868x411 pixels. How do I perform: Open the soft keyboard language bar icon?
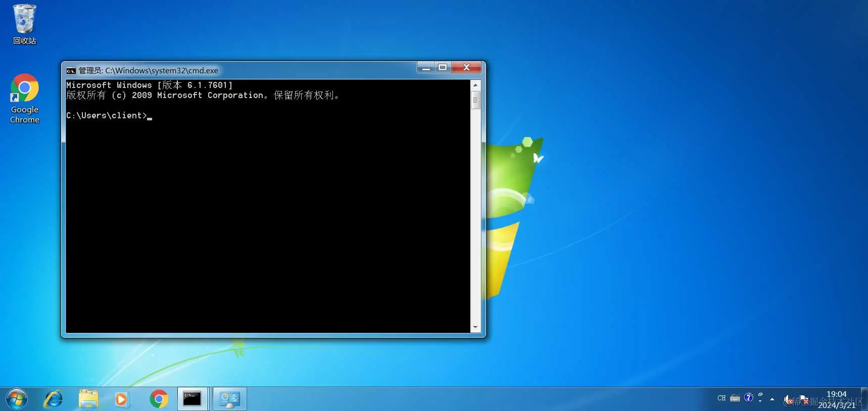735,398
